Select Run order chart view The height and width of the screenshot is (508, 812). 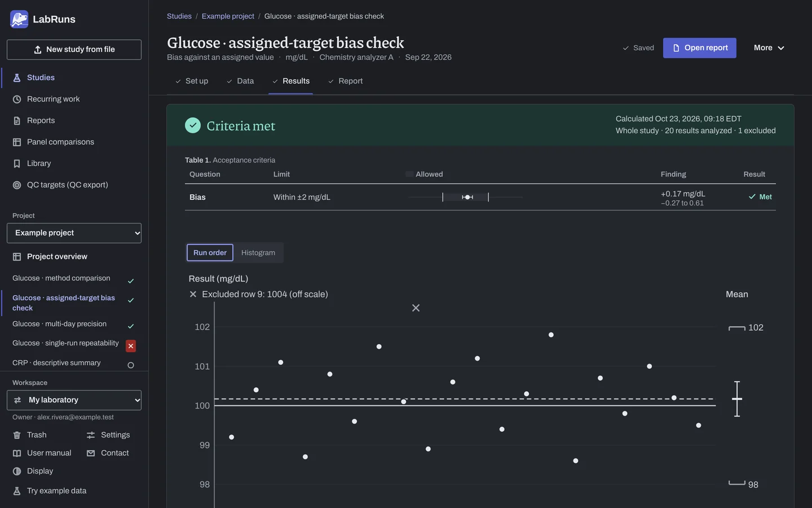pos(210,253)
